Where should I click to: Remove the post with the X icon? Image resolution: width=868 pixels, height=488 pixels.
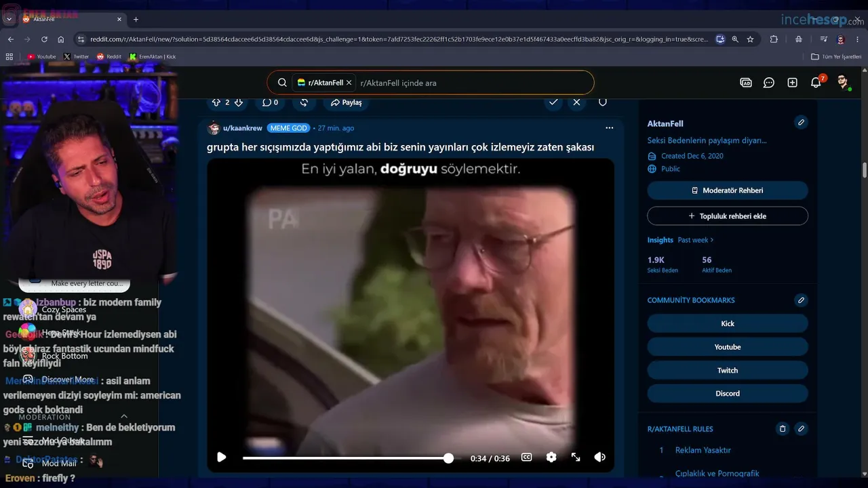pos(576,102)
